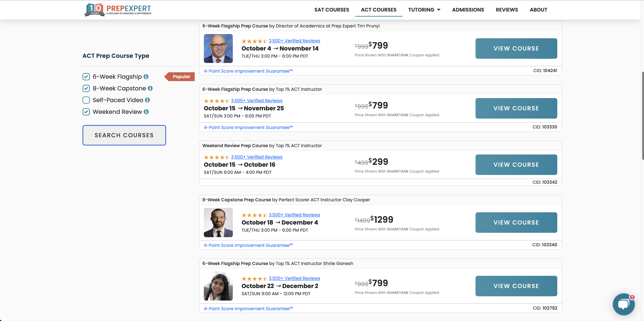
Task: Open the Reviews nav item
Action: 507,10
